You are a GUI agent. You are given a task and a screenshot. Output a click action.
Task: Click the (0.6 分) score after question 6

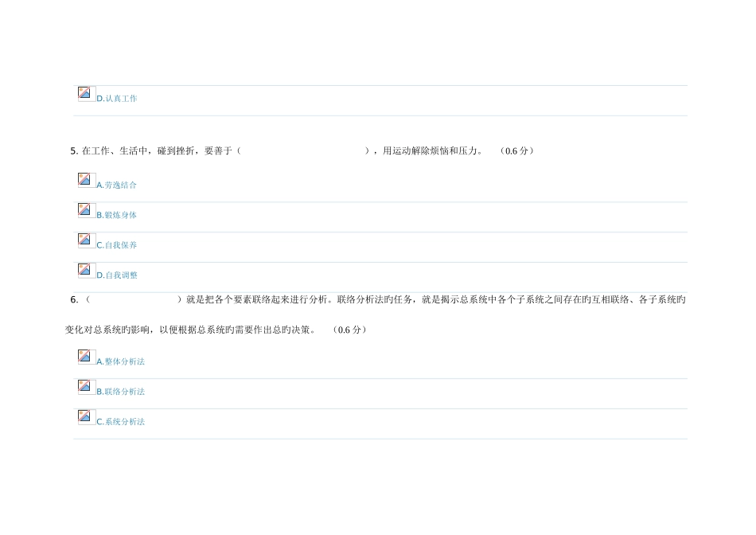pyautogui.click(x=351, y=330)
